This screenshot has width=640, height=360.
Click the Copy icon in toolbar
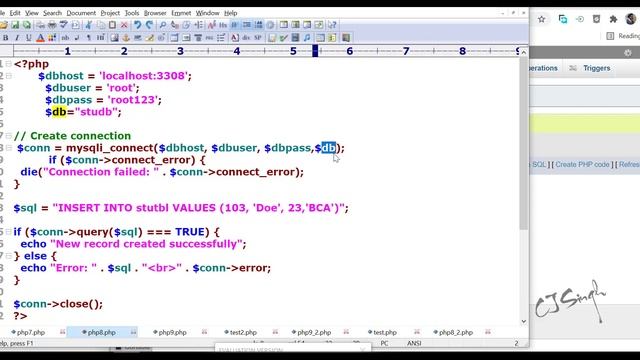pyautogui.click(x=100, y=25)
